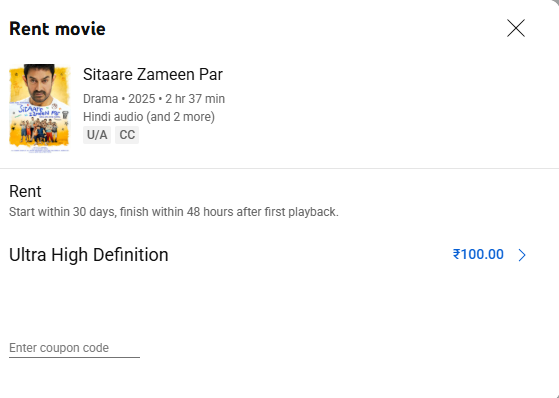Click the Drama 2025 runtime metadata line
Screen dimensions: 559x398
tap(154, 99)
